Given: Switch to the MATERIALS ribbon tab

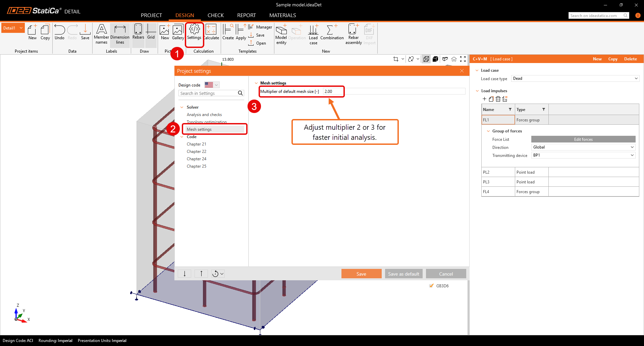Looking at the screenshot, I should [282, 15].
